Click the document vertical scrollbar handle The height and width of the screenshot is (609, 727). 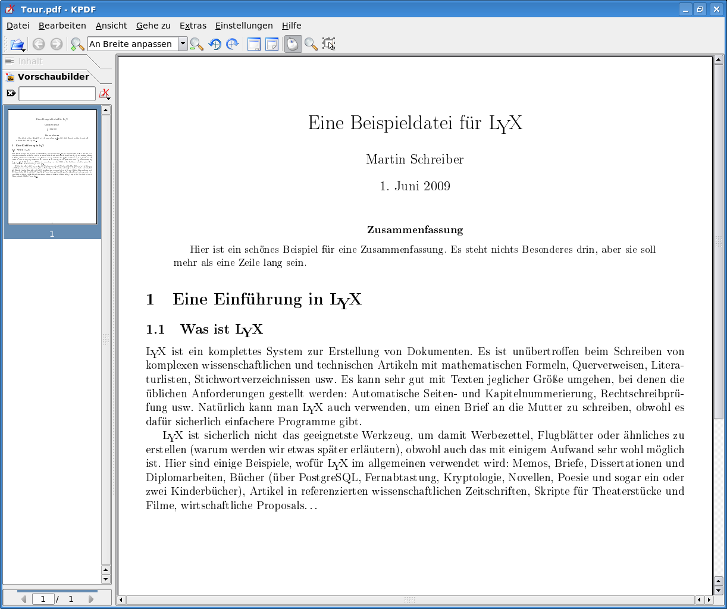719,241
